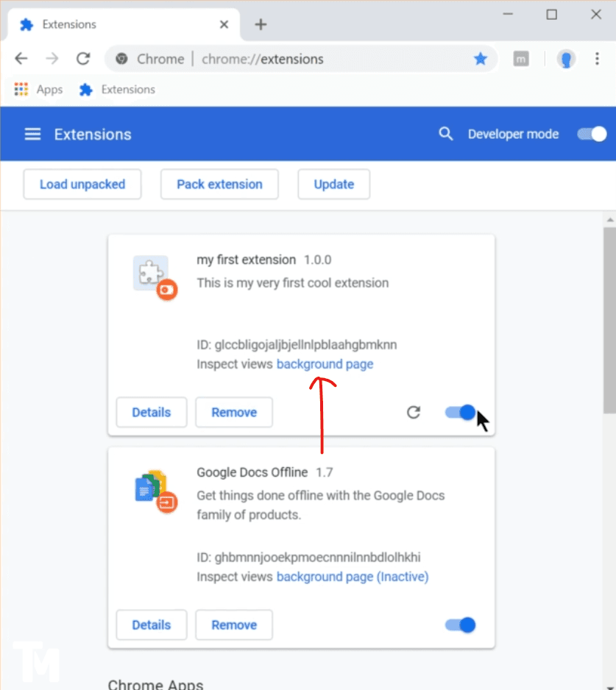Open the Apps grid shortcut in the bookmarks bar
616x690 pixels.
pos(38,89)
